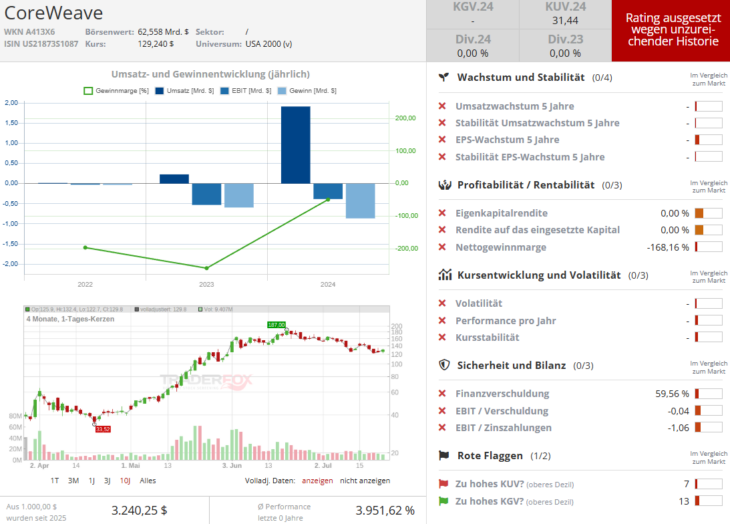Viewport: 730px width, 524px height.
Task: Click red X beside Umsatzwachstum 5 Jahre
Action: tap(442, 106)
